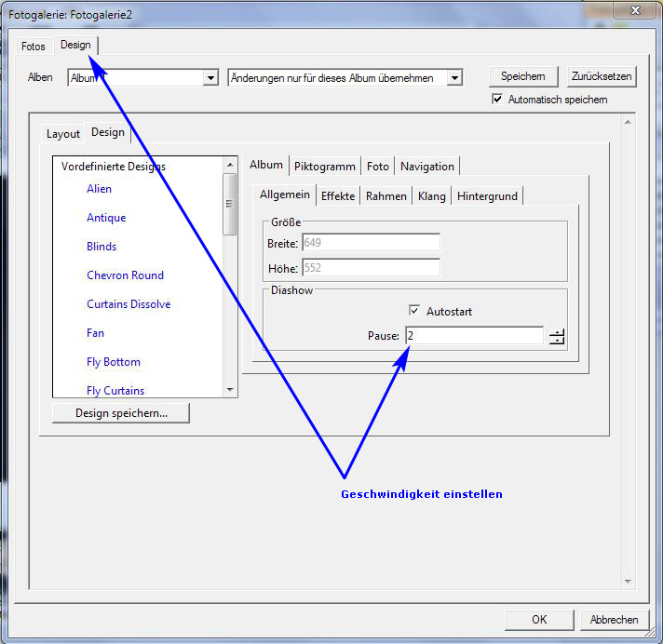This screenshot has width=663, height=644.
Task: Pick the Curtains Dissolve design
Action: [x=129, y=304]
